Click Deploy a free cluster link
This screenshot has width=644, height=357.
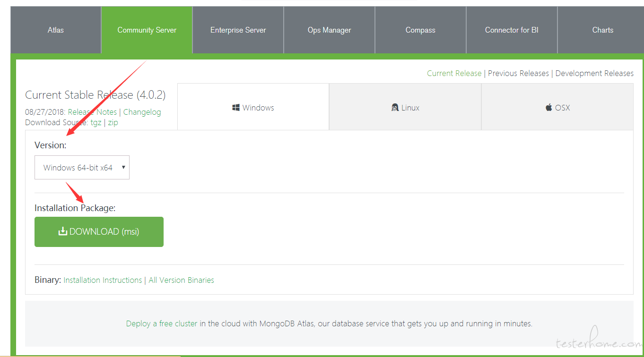(x=162, y=324)
